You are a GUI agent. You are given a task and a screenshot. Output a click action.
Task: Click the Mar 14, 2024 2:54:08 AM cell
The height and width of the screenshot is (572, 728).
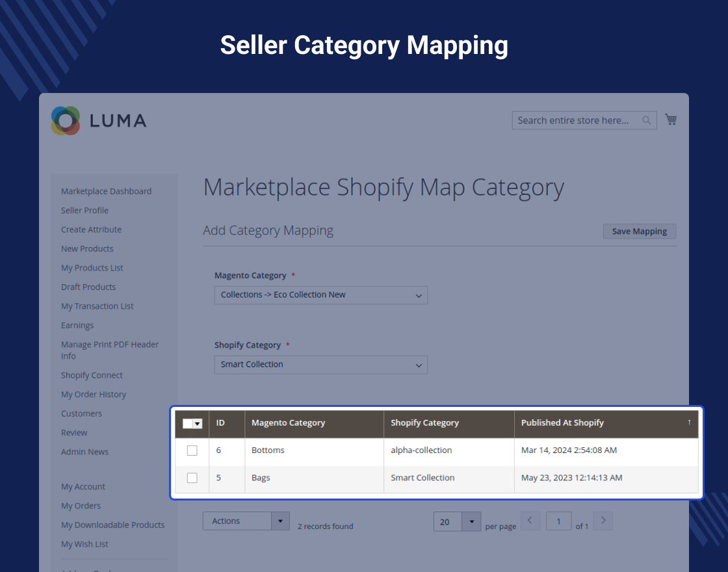pyautogui.click(x=606, y=451)
